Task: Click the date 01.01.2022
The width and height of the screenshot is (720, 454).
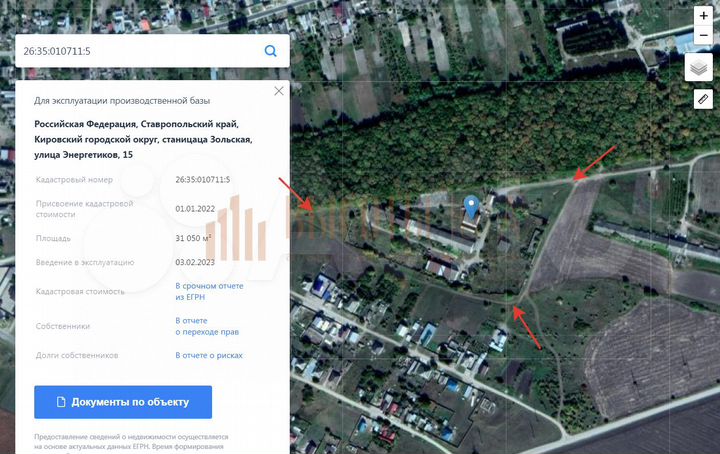Action: click(195, 209)
